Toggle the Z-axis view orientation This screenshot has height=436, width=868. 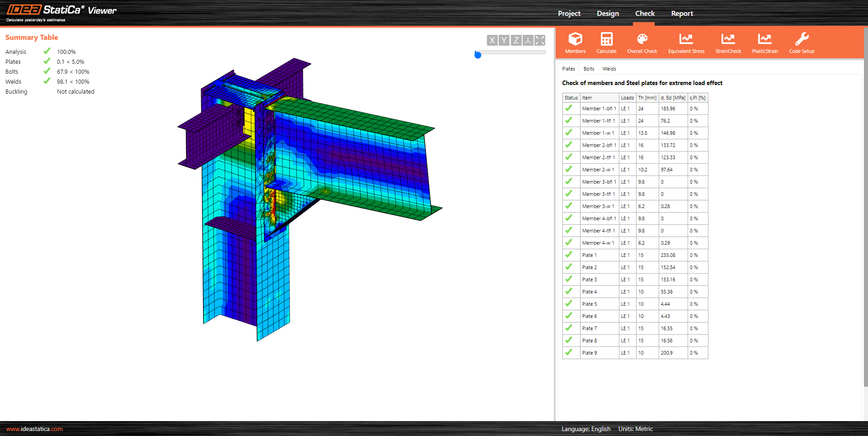(x=515, y=40)
